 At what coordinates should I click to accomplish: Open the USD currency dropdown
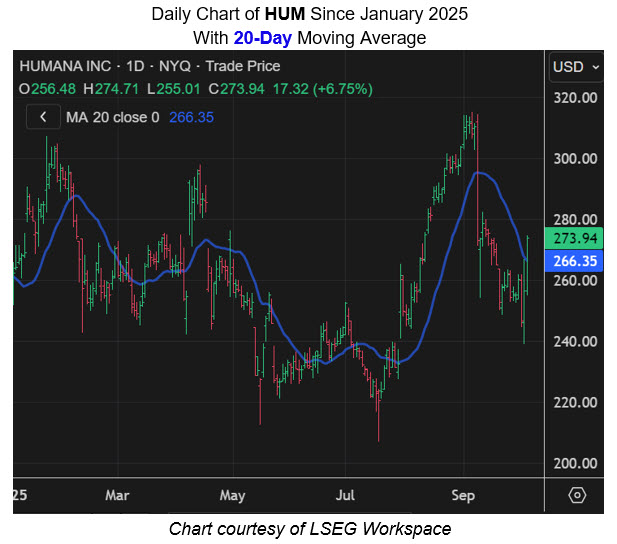pos(576,66)
